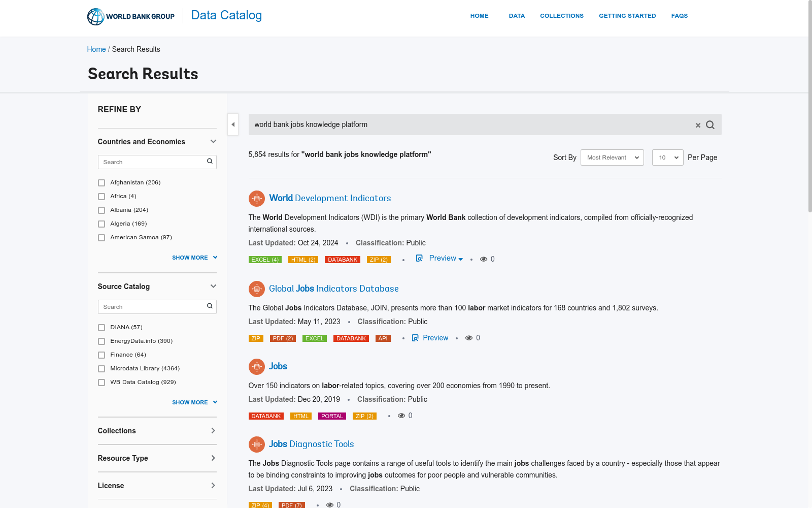
Task: Click the page vertical scrollbar
Action: coord(810,107)
